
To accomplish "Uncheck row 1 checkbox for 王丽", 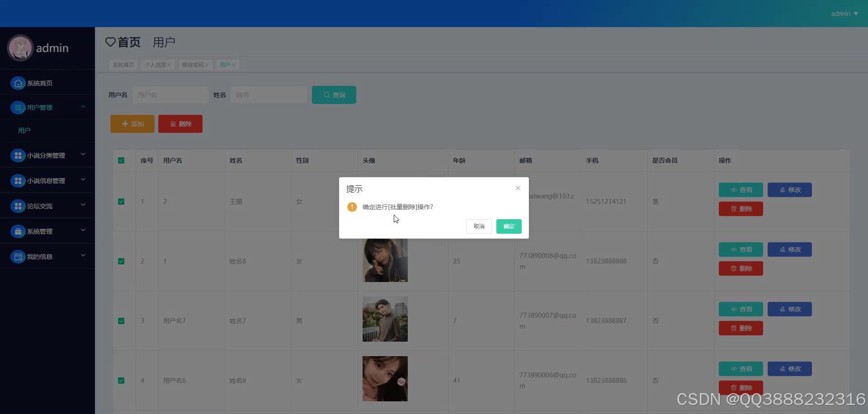I will tap(121, 202).
